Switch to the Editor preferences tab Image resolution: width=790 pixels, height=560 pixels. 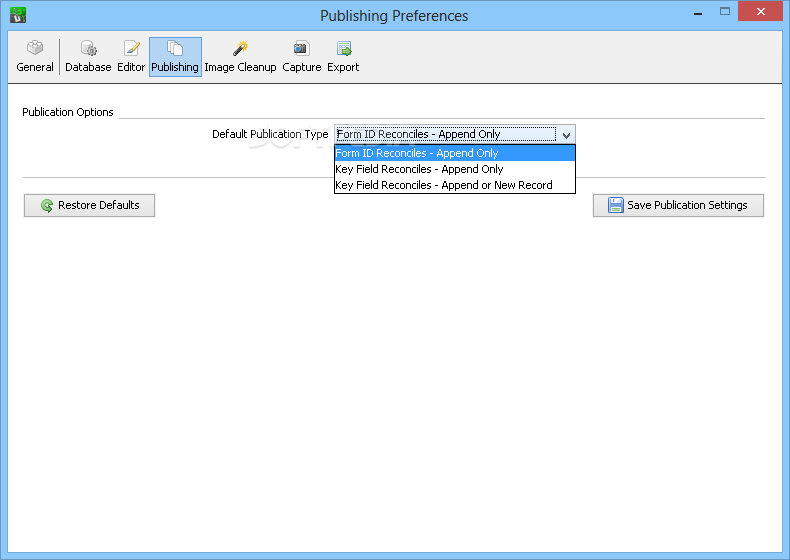[x=131, y=56]
